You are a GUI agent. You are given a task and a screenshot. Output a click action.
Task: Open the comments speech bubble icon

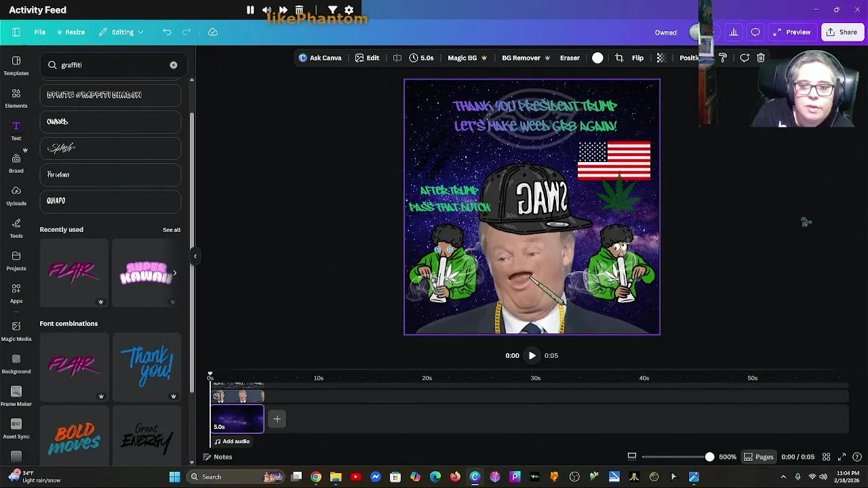click(x=755, y=32)
